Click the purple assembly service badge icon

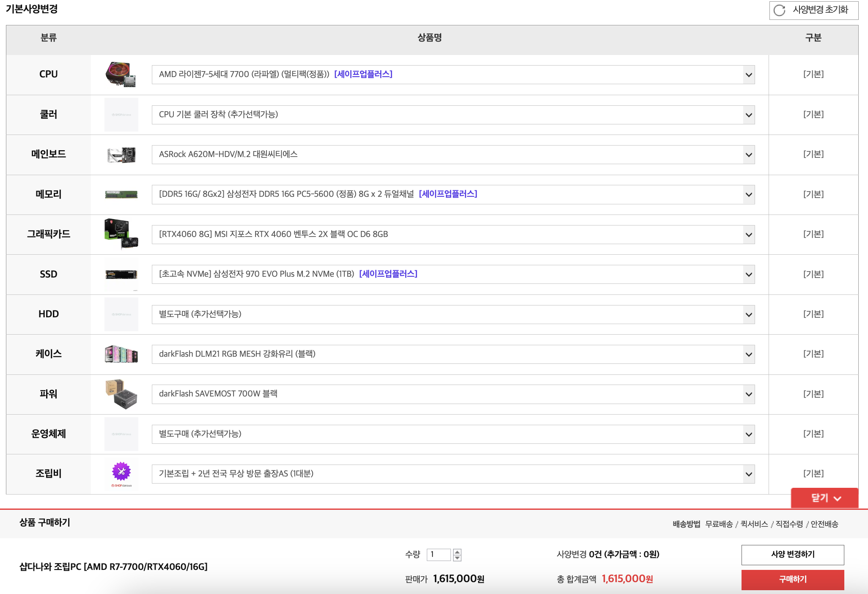coord(121,472)
